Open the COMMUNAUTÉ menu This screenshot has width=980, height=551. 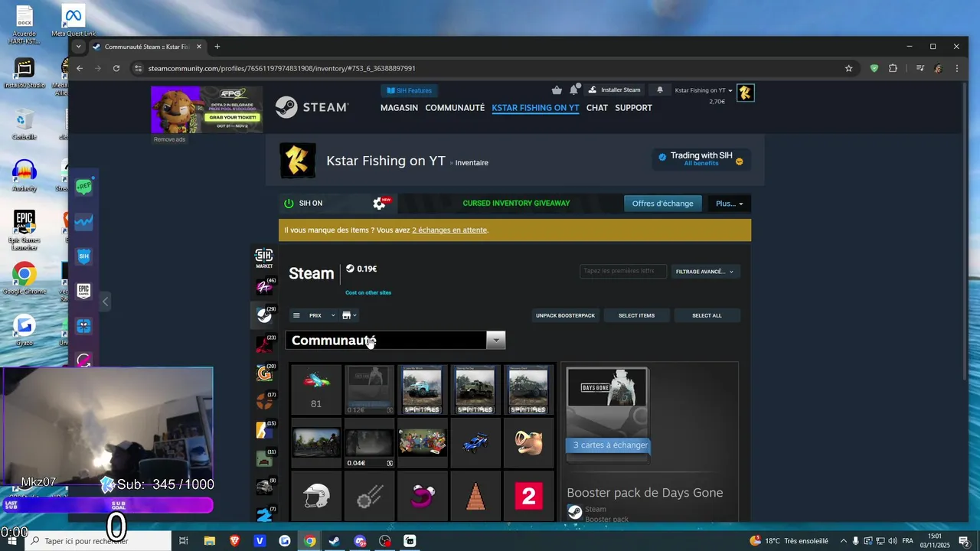tap(455, 108)
